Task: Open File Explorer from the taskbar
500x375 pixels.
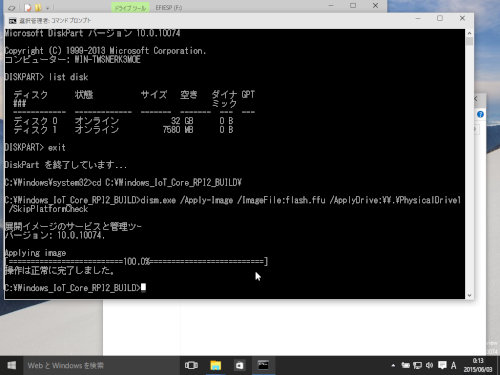Action: tap(216, 366)
